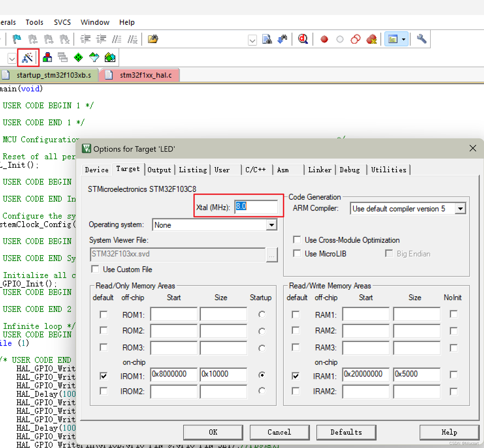Click the Manage Multi-Project Workspace icon

pos(63,57)
